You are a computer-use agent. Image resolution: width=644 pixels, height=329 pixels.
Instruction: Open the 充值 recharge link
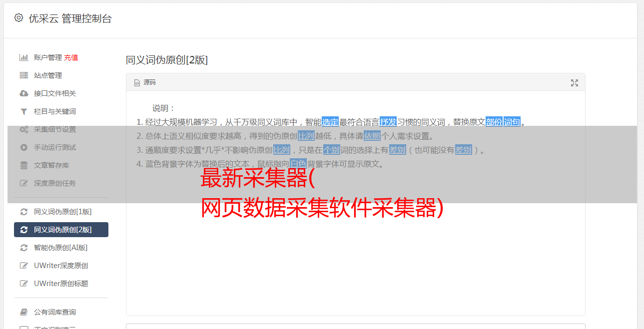coord(71,57)
